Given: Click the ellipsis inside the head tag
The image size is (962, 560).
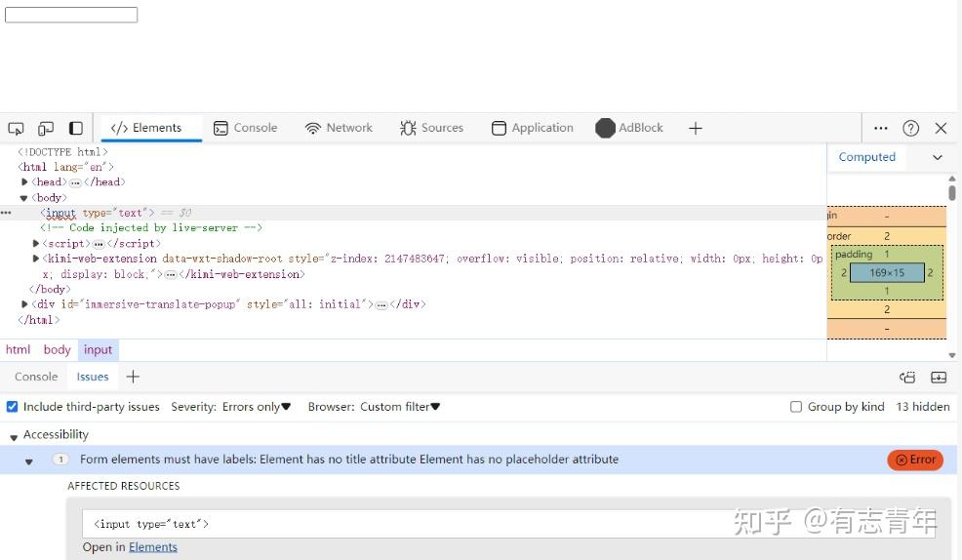Looking at the screenshot, I should [75, 182].
